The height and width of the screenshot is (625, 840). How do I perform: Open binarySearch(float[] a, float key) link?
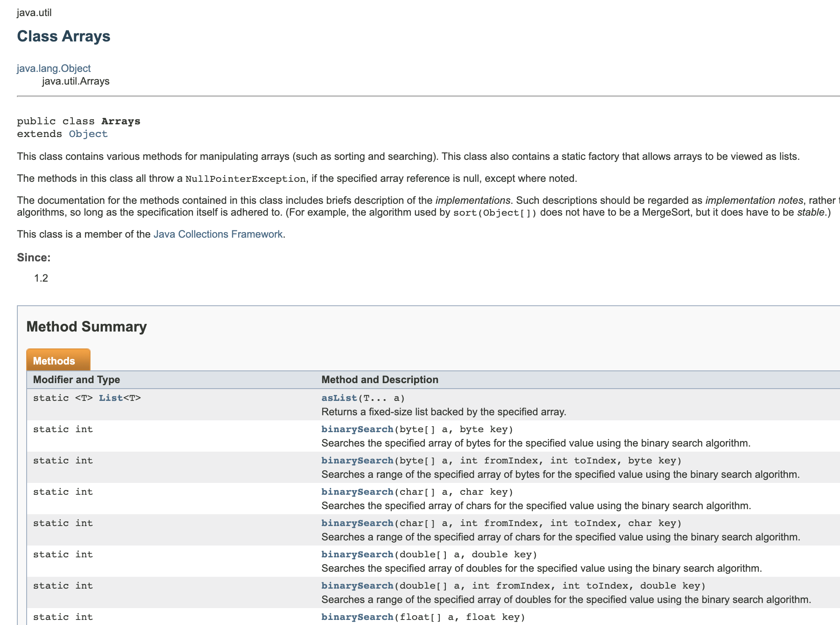pyautogui.click(x=357, y=617)
